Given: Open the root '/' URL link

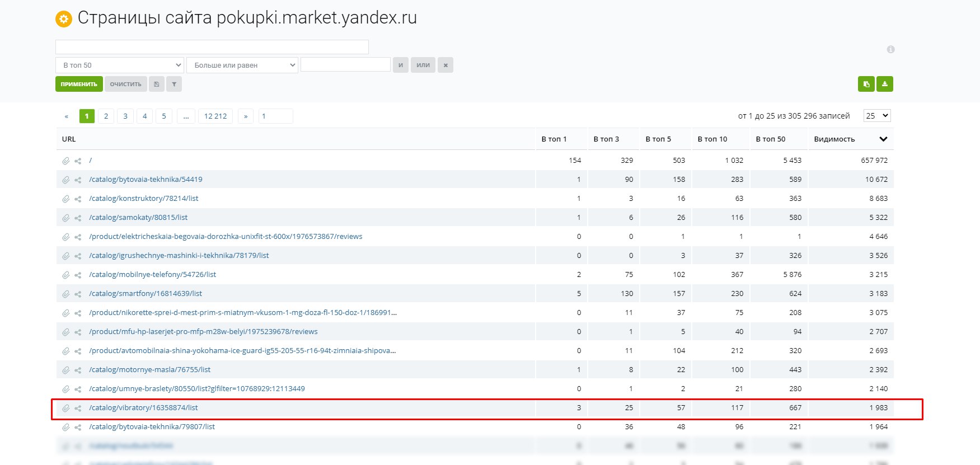Looking at the screenshot, I should click(x=91, y=161).
